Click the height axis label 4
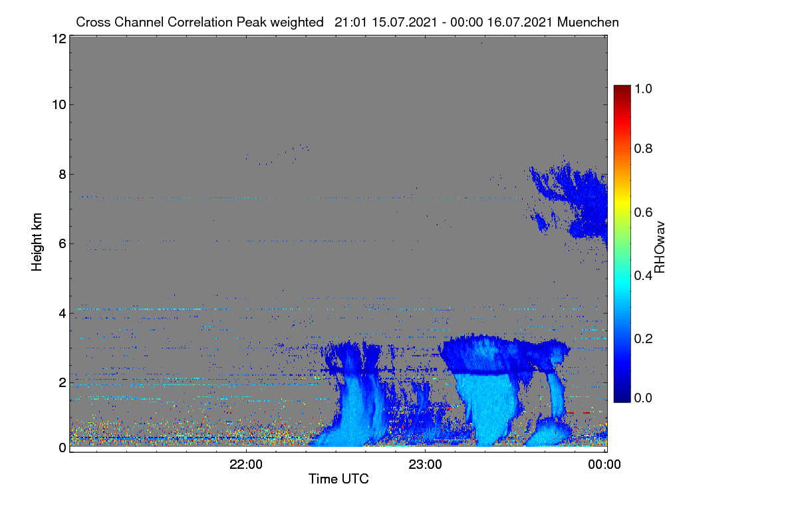The image size is (798, 532). [x=62, y=313]
